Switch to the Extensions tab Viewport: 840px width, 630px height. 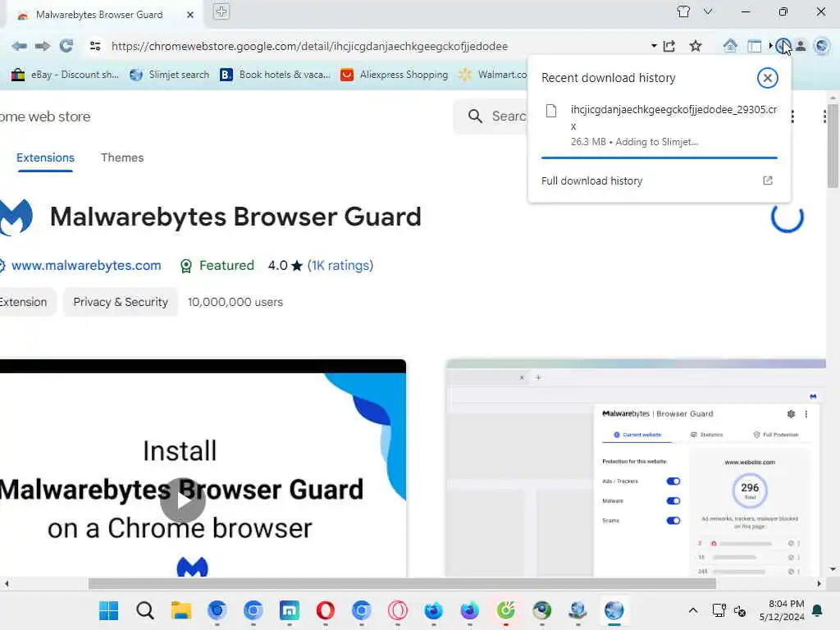point(45,157)
